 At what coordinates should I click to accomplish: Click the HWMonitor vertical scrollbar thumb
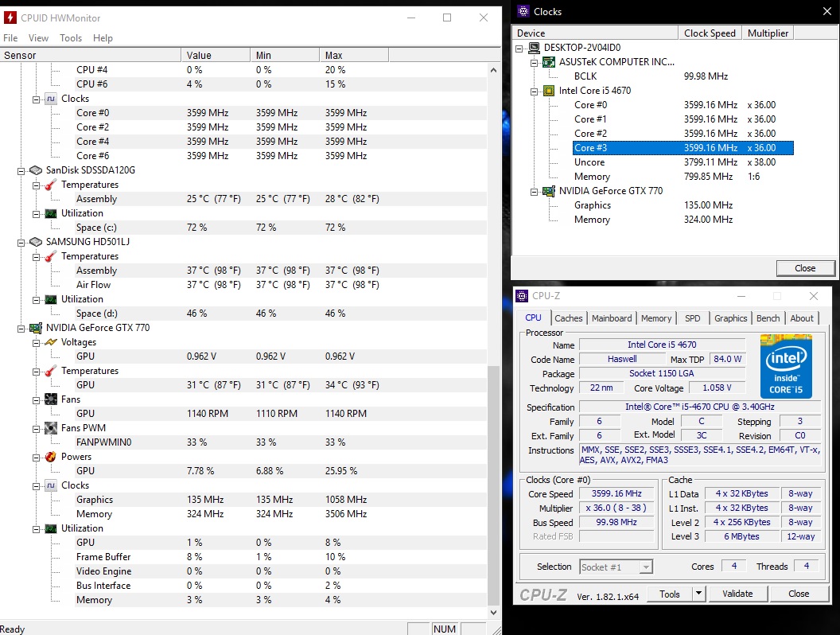pos(493,485)
